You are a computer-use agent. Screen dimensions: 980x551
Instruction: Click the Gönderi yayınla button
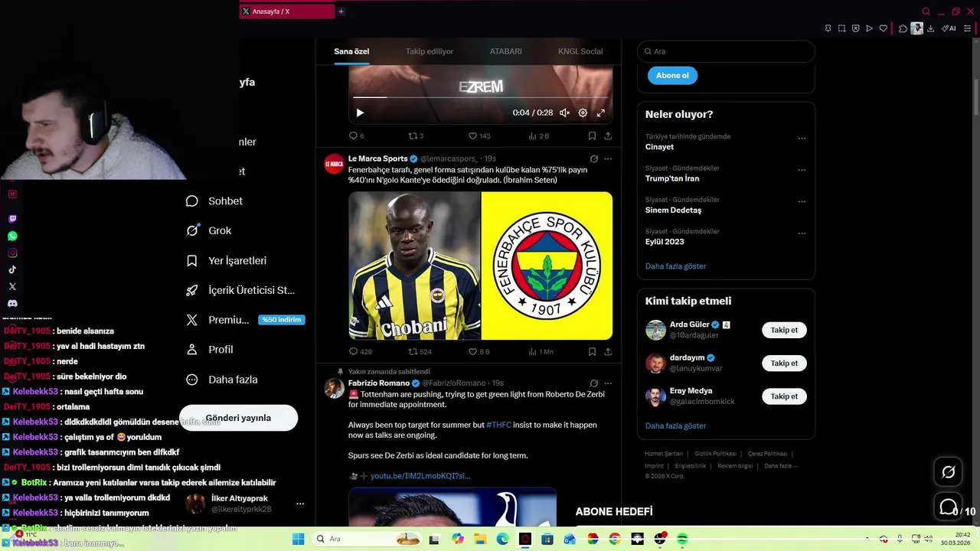click(238, 418)
